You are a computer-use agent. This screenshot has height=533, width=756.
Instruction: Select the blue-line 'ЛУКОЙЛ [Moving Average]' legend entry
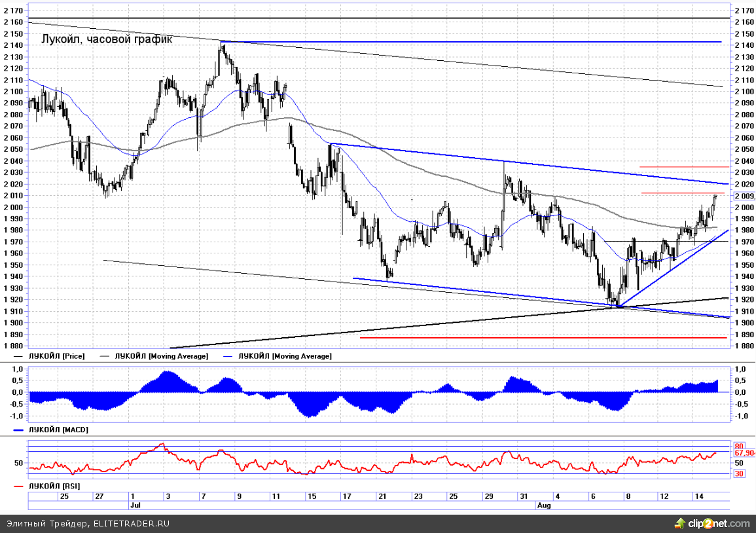tap(278, 356)
